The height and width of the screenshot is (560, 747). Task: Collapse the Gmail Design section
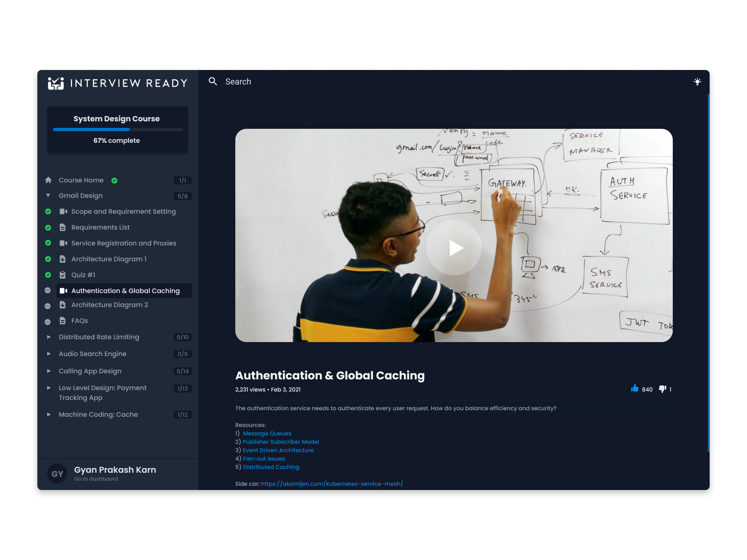point(49,196)
